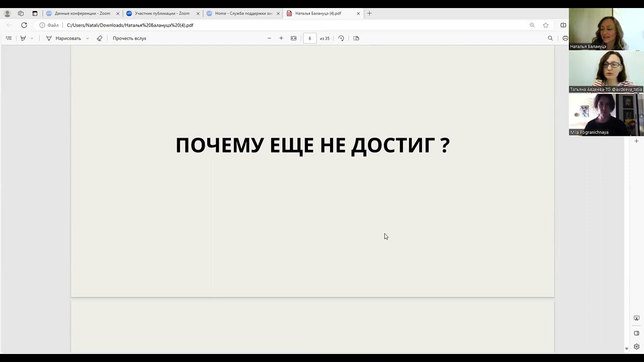The width and height of the screenshot is (644, 362).
Task: Click the slide heading 'ПОЧЕМУ ЕЩЕ НЕ ДОСТИГ ?'
Action: [x=312, y=145]
